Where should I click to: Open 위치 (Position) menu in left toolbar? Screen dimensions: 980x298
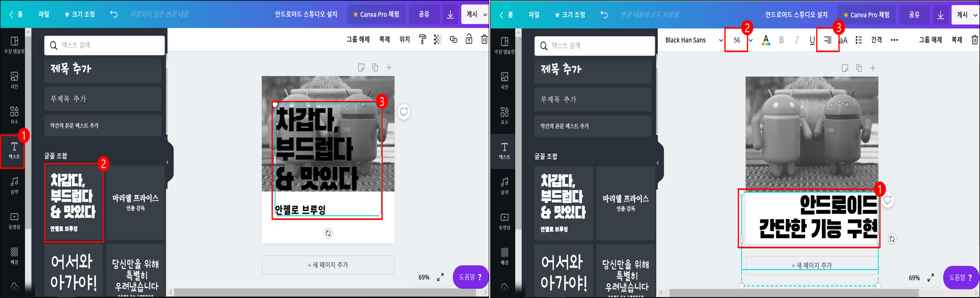pyautogui.click(x=405, y=40)
